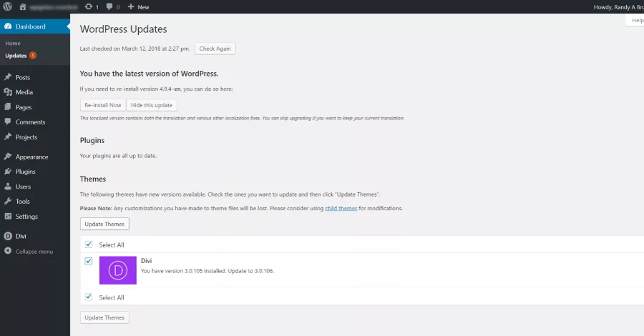Click the Comments speech bubble sidebar icon
This screenshot has height=336, width=644.
[x=8, y=122]
